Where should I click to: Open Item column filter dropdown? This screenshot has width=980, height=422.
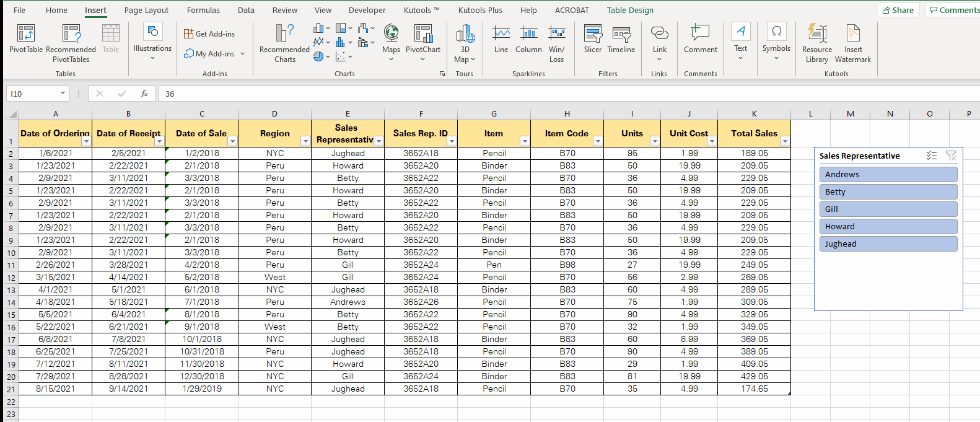(x=525, y=141)
